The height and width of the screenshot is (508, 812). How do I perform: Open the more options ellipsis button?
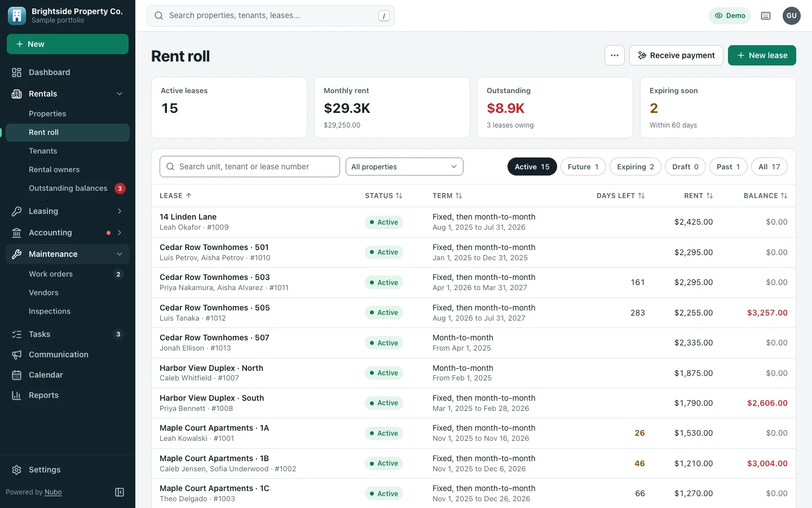615,55
